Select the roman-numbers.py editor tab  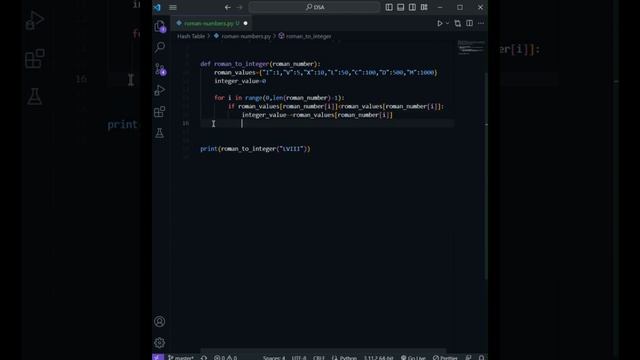pos(211,23)
